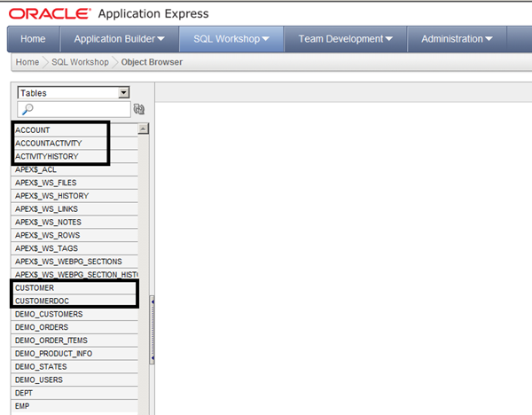Click the list scrollbar up arrow
Image resolution: width=532 pixels, height=415 pixels.
click(x=143, y=129)
